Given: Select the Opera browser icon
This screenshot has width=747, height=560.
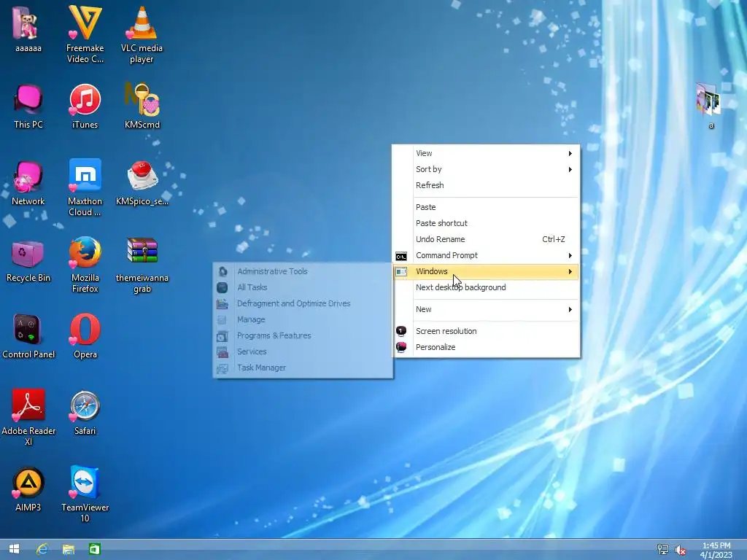Looking at the screenshot, I should pyautogui.click(x=85, y=337).
